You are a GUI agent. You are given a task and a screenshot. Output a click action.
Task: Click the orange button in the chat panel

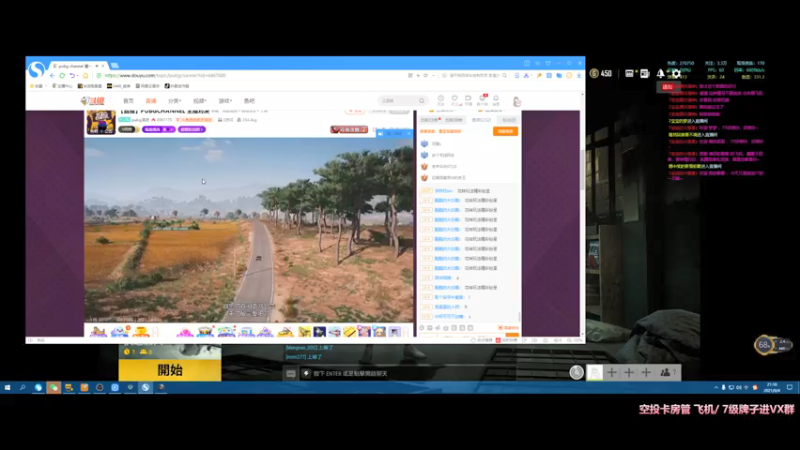[x=505, y=132]
